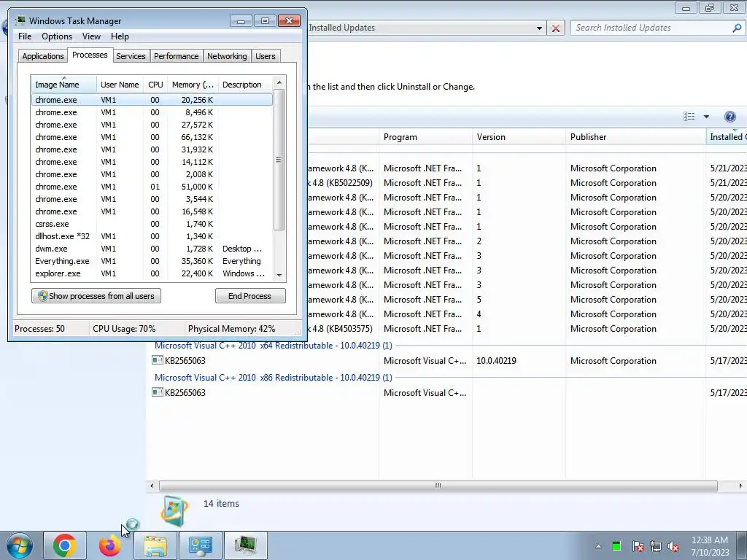Viewport: 747px width, 560px height.
Task: Click the shield icon on Show processes button
Action: 43,296
